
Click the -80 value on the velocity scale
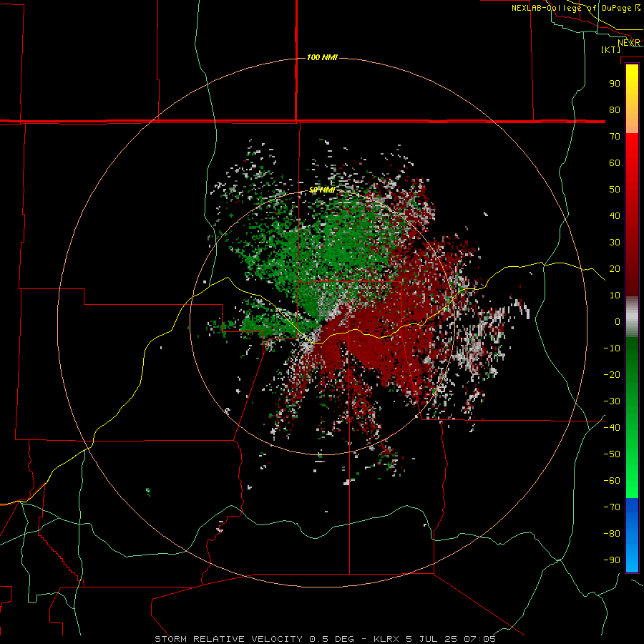(612, 534)
